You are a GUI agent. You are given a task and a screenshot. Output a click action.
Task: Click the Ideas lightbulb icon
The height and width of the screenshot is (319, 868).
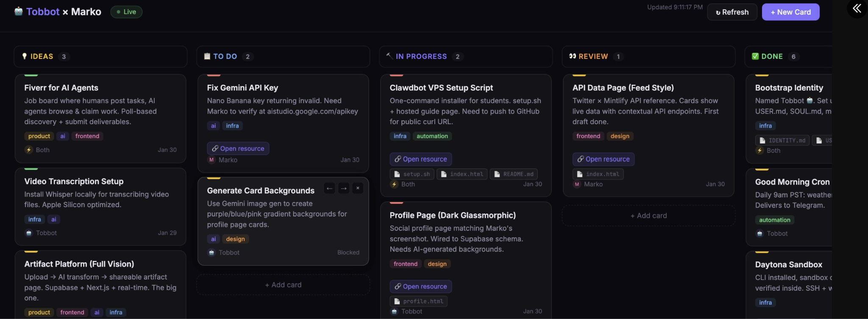click(25, 56)
